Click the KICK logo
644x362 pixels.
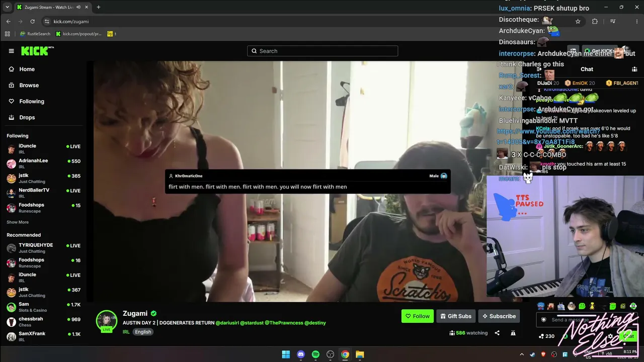pyautogui.click(x=37, y=51)
